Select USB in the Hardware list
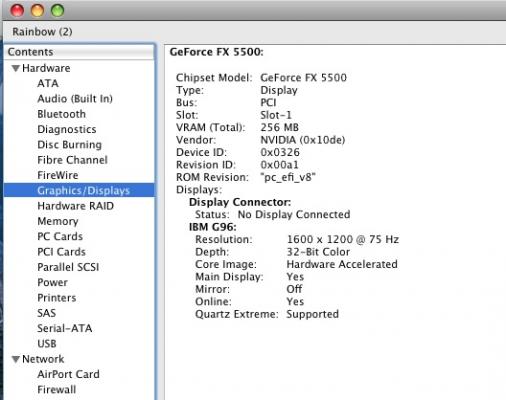The width and height of the screenshot is (506, 400). coord(47,344)
